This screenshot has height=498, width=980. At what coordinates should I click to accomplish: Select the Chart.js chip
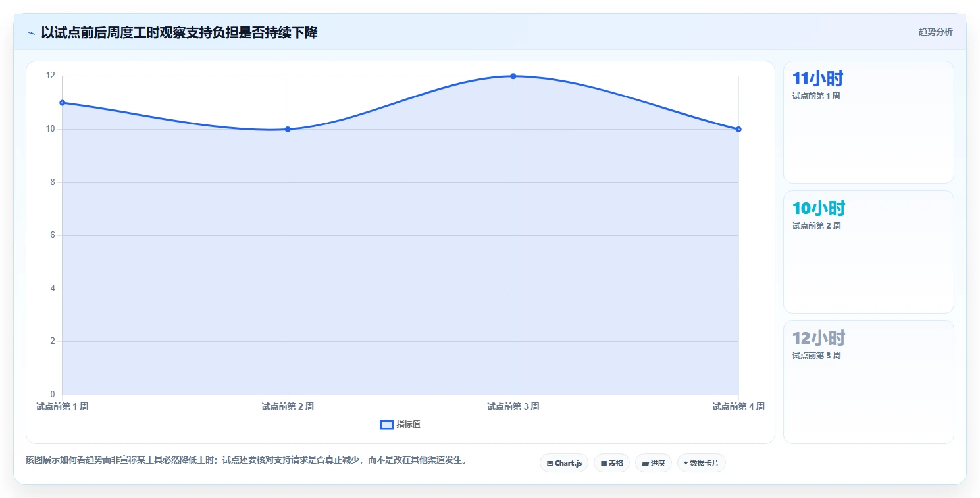click(564, 463)
